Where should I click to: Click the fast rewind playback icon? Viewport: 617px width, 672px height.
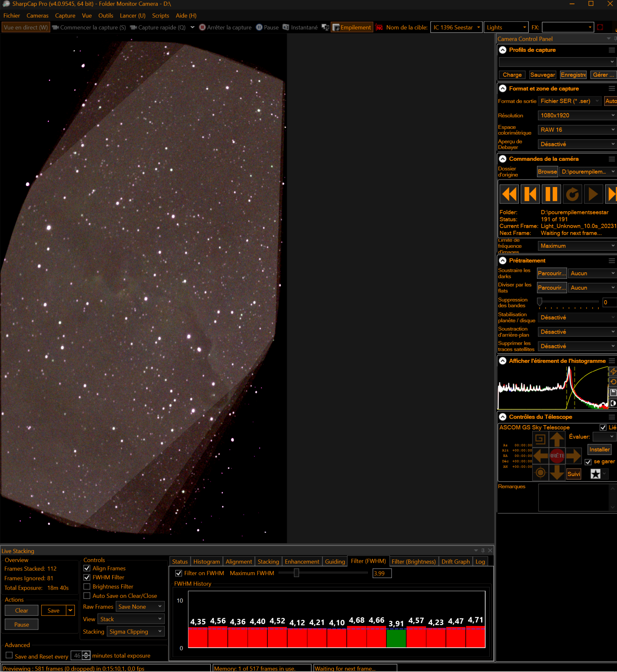pyautogui.click(x=509, y=194)
